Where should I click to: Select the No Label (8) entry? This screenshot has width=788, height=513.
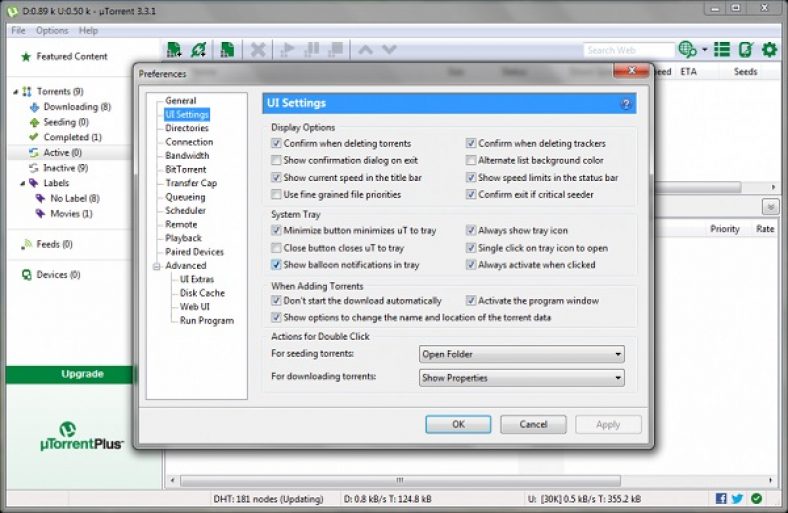point(75,198)
